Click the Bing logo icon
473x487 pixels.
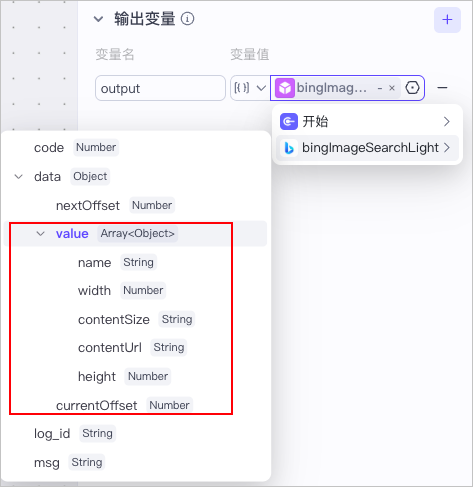pyautogui.click(x=289, y=148)
